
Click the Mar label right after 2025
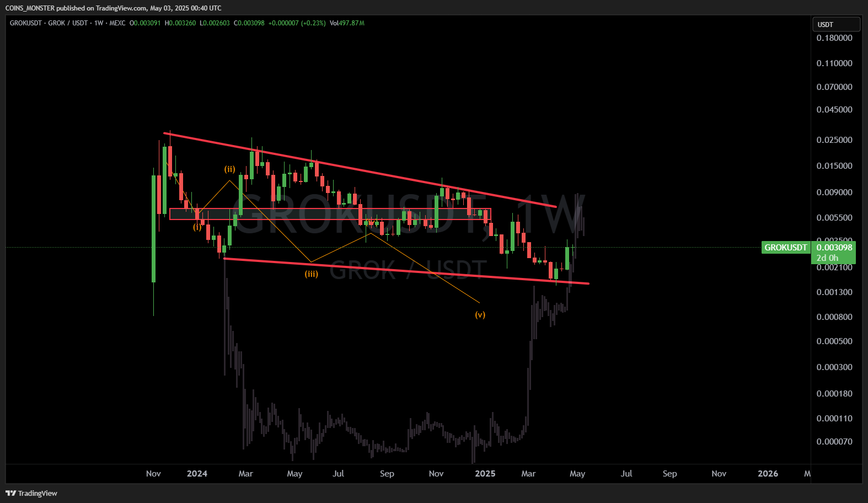point(528,474)
